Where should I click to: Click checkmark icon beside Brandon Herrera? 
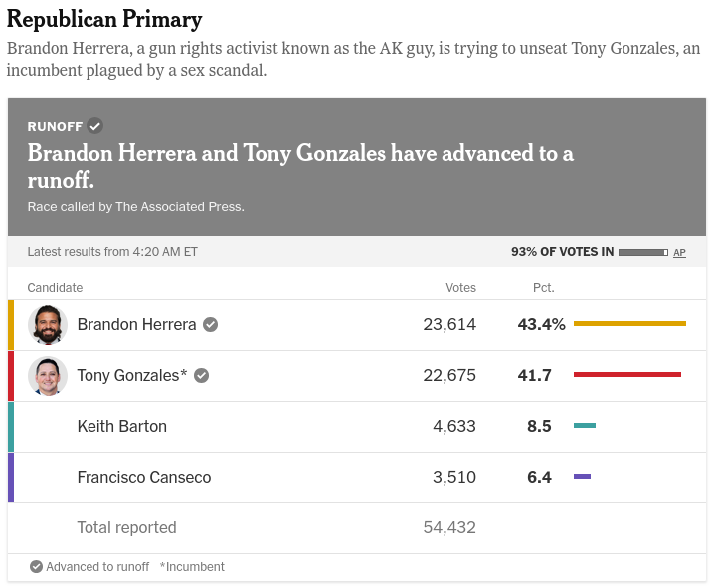[211, 324]
